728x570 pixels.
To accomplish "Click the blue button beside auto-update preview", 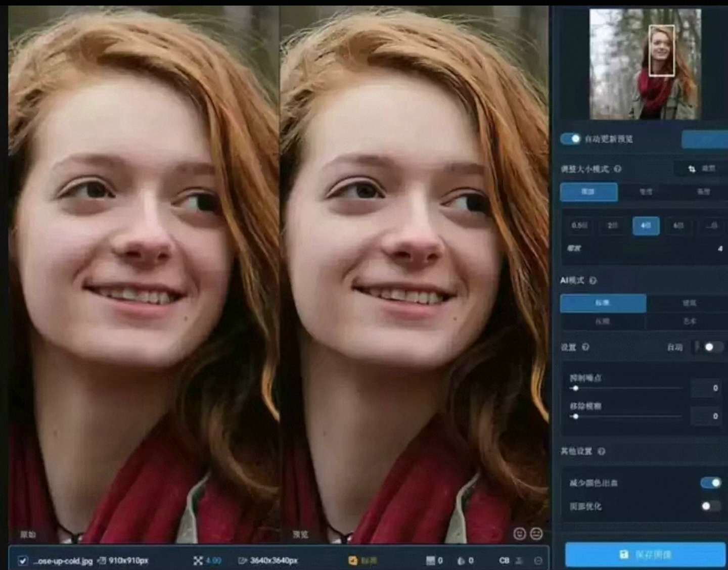I will 705,139.
